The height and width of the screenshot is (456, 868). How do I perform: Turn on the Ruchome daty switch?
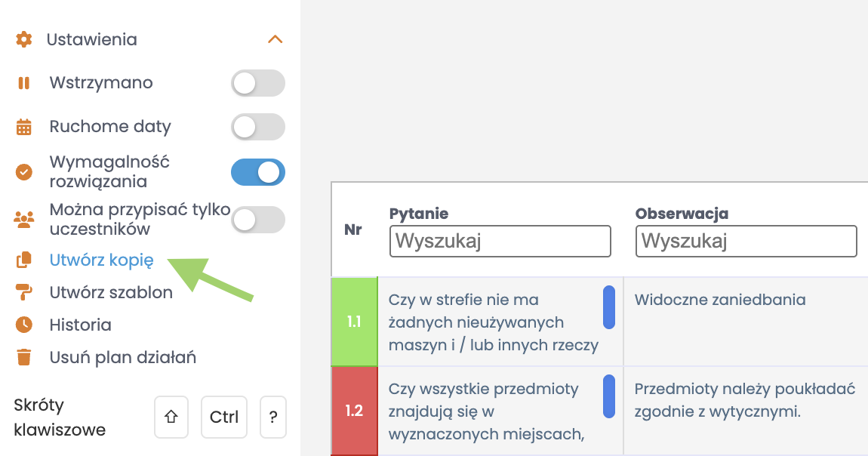(257, 127)
